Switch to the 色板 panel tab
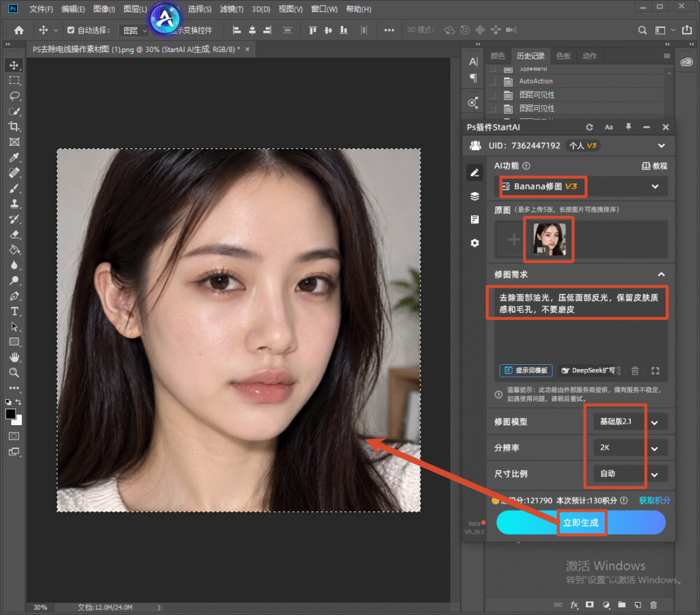Screen dimensions: 700x615 563,56
